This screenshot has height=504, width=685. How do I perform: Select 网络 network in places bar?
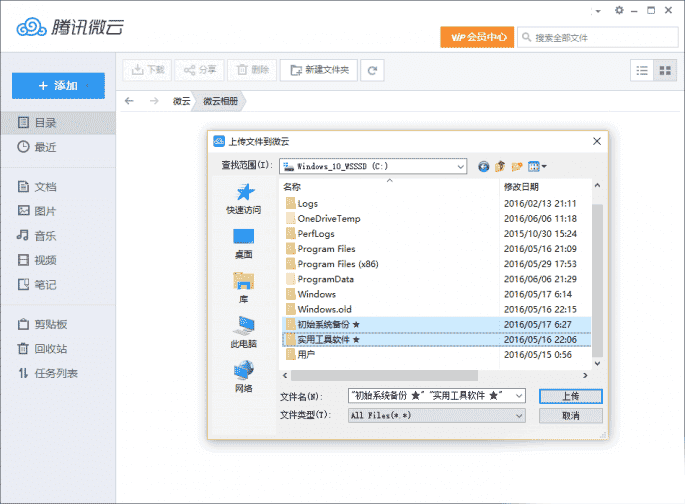[x=244, y=377]
